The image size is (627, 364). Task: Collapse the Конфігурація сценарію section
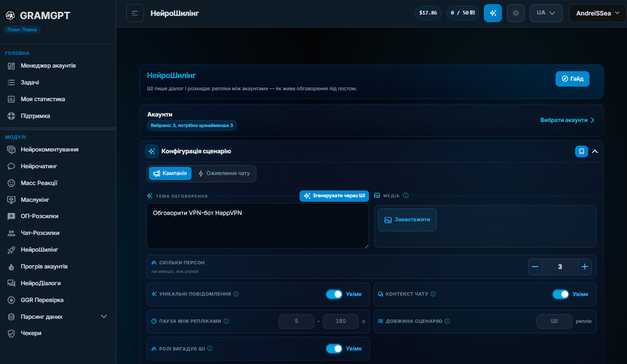[595, 151]
